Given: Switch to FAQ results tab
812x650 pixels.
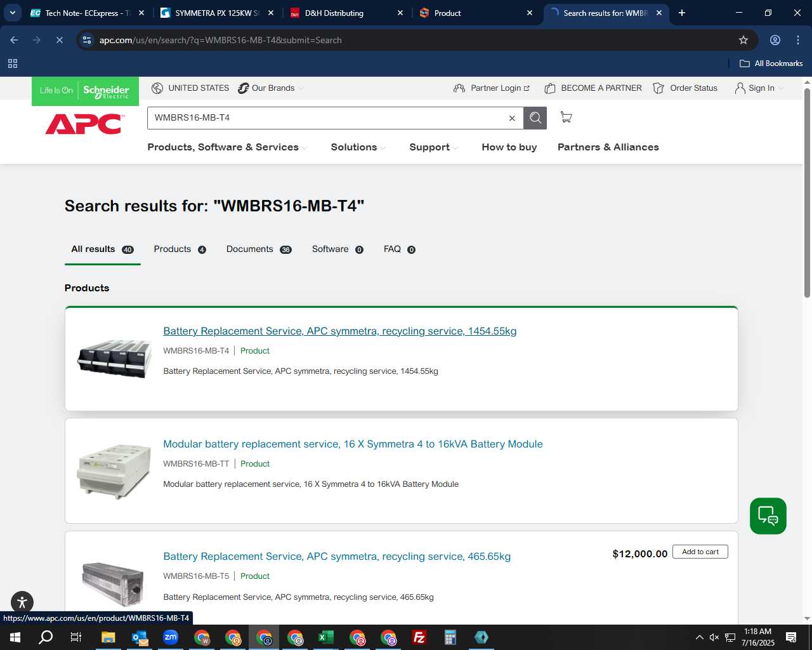Looking at the screenshot, I should click(x=400, y=249).
